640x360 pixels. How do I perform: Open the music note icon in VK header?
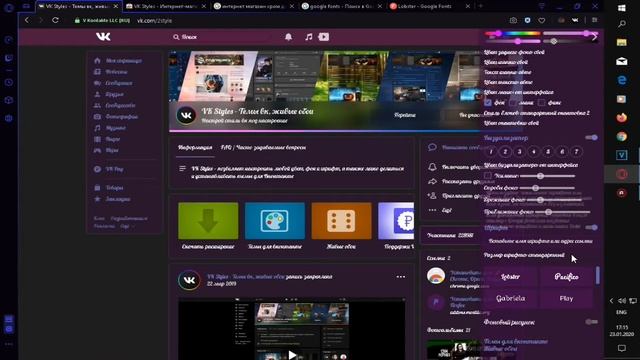(x=309, y=37)
